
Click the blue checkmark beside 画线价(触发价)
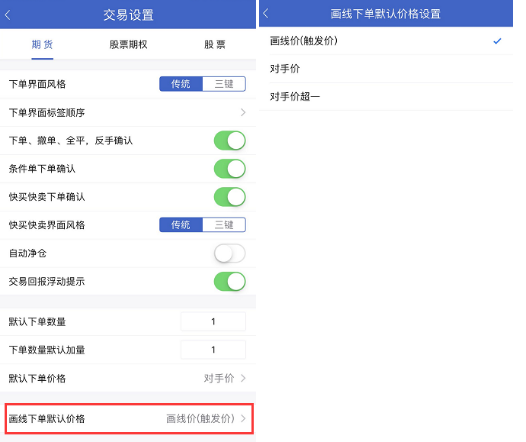[497, 41]
